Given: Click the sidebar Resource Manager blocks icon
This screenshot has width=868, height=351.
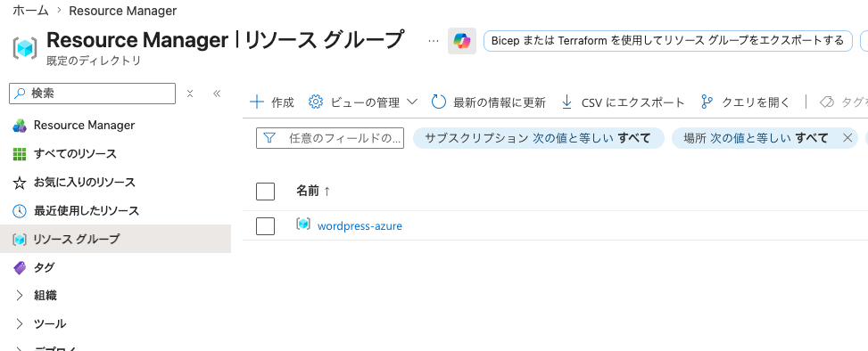Looking at the screenshot, I should click(20, 126).
